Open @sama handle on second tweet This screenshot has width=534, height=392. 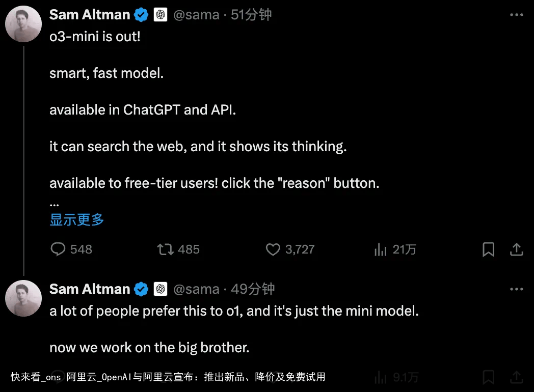pyautogui.click(x=196, y=289)
